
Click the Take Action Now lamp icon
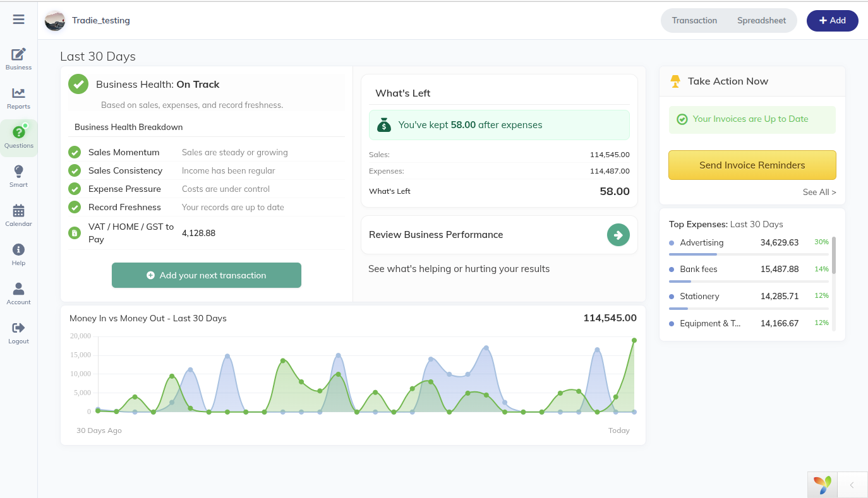click(x=675, y=81)
